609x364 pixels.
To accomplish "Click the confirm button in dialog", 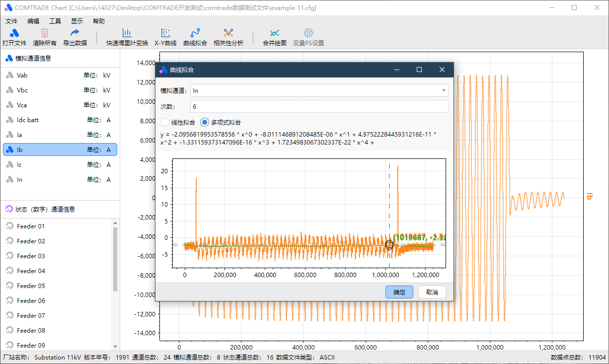I will coord(399,292).
